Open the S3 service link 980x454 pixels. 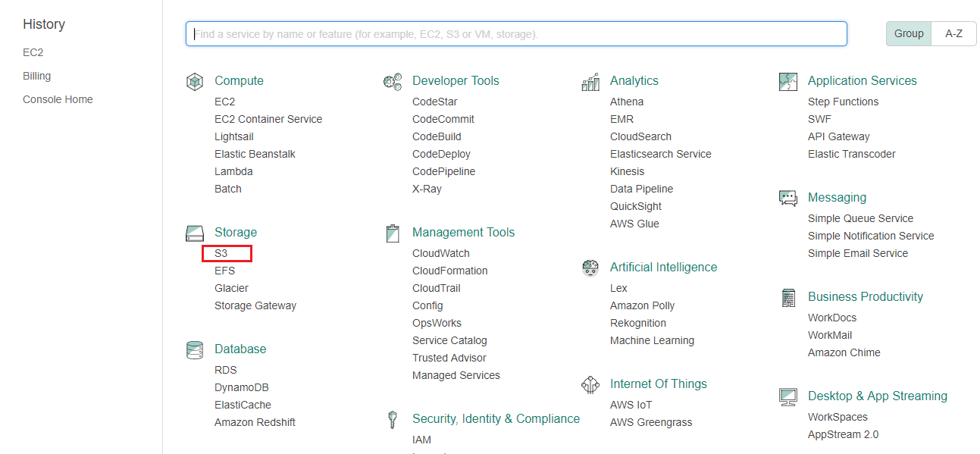(221, 254)
